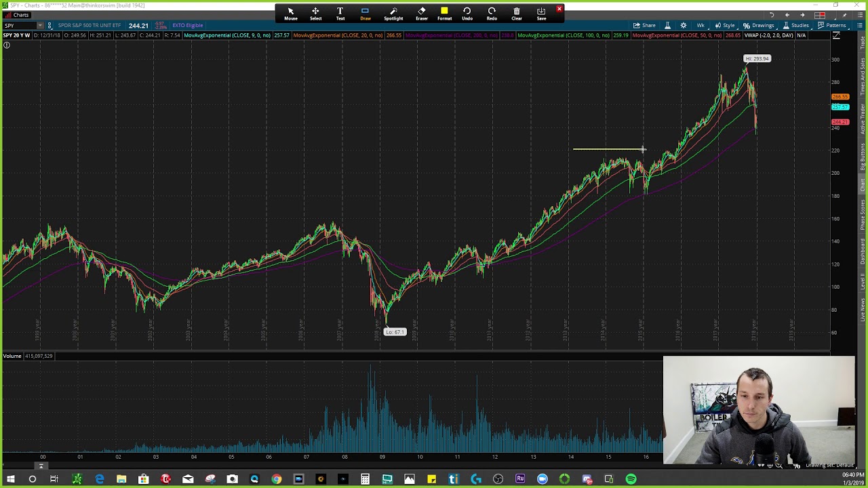
Task: Close the annotation toolbar
Action: pos(559,9)
